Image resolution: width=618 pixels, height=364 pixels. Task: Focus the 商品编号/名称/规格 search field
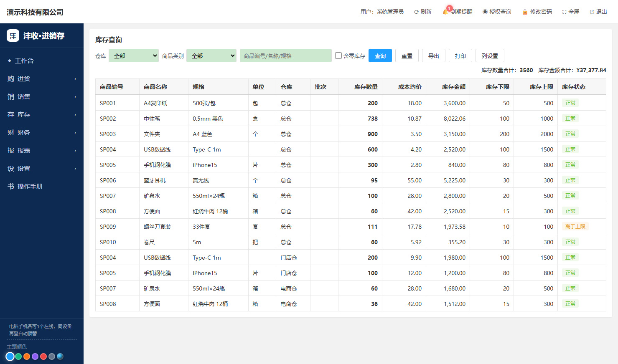[x=286, y=56]
